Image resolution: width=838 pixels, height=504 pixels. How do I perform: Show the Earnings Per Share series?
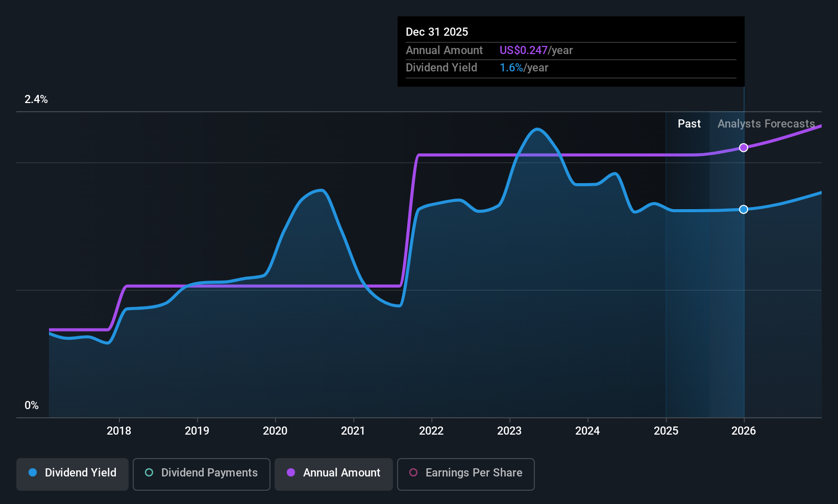465,474
